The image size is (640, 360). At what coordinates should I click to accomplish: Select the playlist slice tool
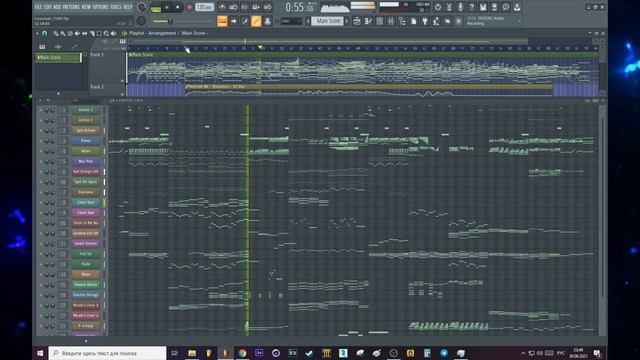91,33
